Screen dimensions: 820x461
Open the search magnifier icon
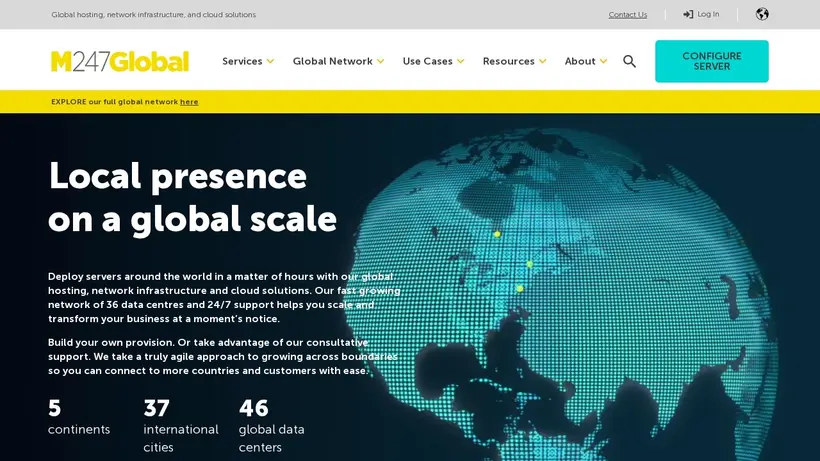coord(630,61)
